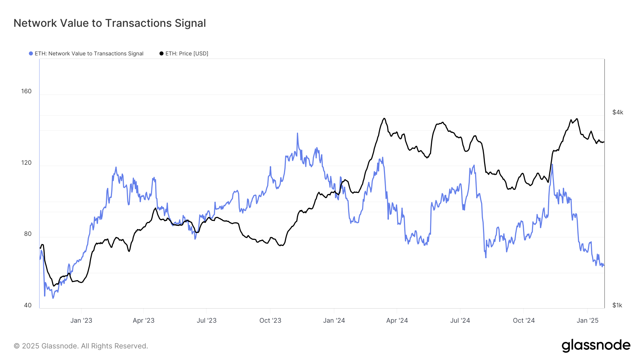Select the Jul '24 date label
Screen dimensions: 644x362
click(460, 321)
